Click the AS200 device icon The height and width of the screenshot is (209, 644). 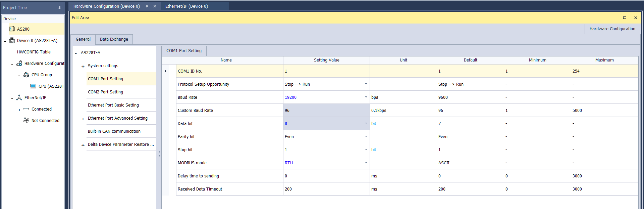point(12,29)
